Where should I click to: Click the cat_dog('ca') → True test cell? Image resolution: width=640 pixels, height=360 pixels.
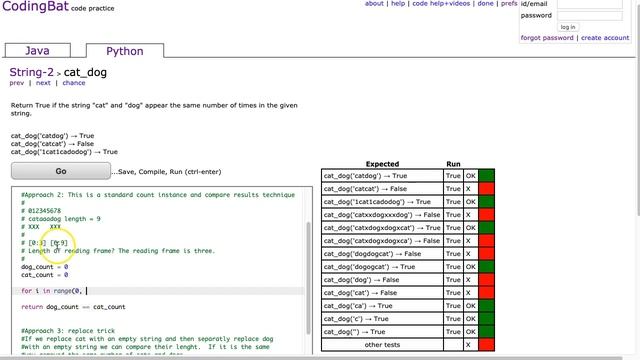pos(382,306)
